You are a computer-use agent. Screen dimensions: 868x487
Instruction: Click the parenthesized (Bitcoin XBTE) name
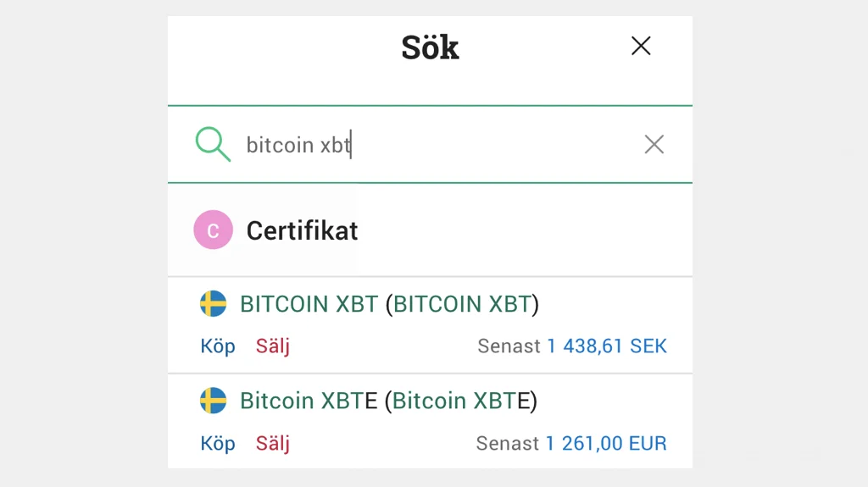coord(460,401)
